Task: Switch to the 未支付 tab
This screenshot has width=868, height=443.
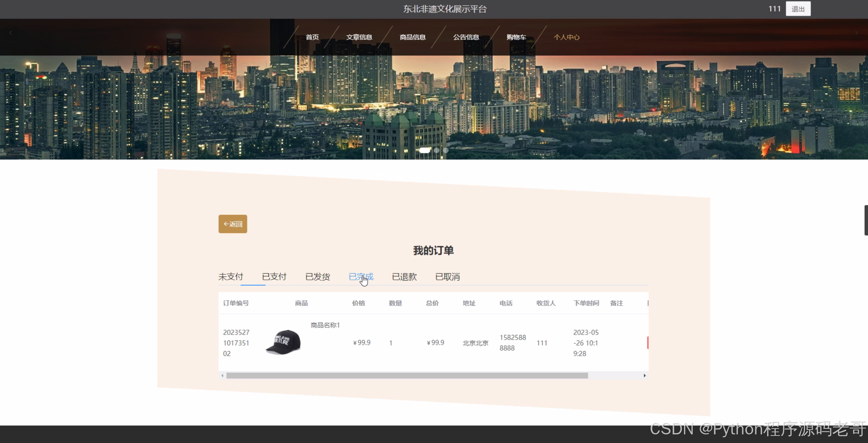Action: (231, 277)
